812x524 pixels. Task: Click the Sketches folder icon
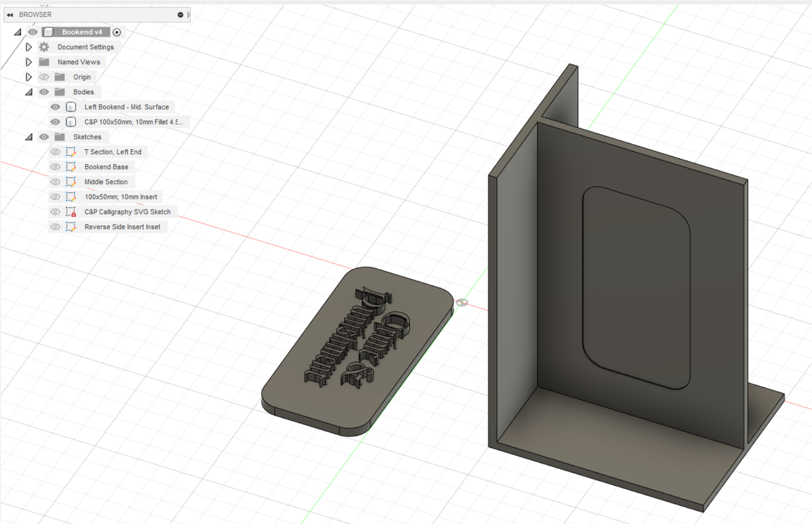(60, 136)
